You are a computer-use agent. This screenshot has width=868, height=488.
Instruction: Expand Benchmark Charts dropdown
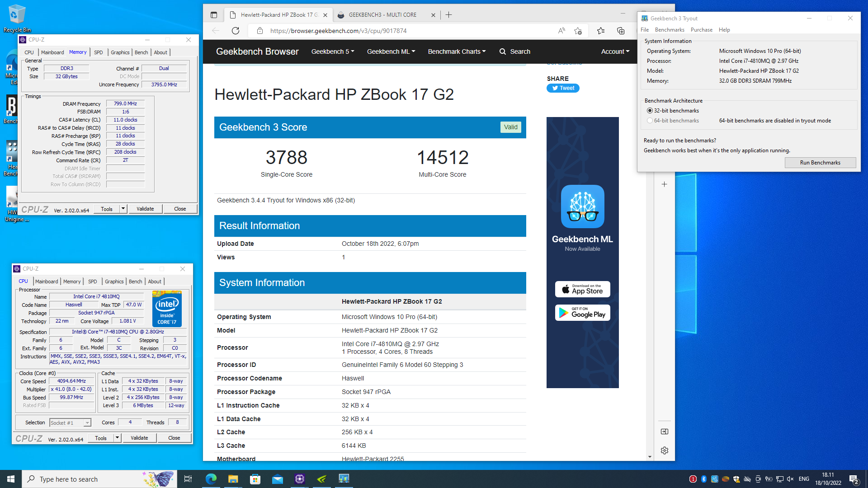(x=457, y=52)
